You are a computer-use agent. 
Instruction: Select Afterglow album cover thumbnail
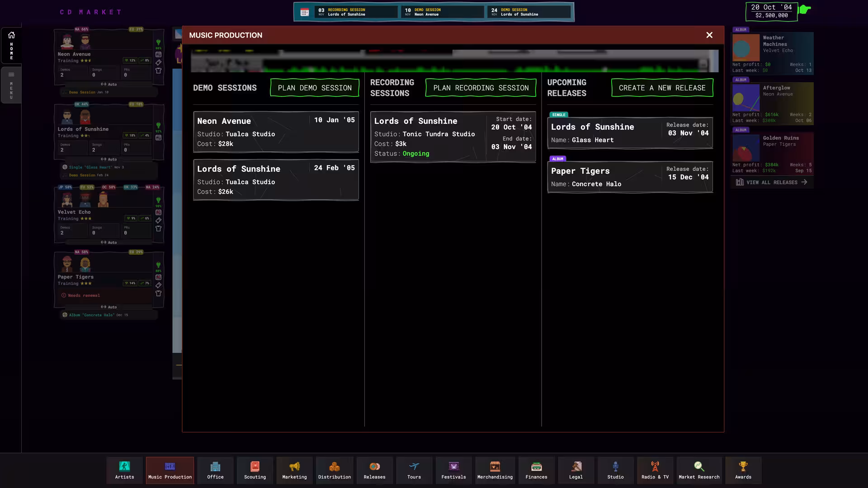coord(746,98)
